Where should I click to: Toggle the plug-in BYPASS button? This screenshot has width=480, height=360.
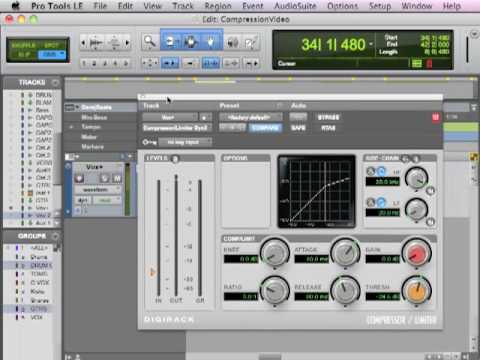tap(328, 117)
